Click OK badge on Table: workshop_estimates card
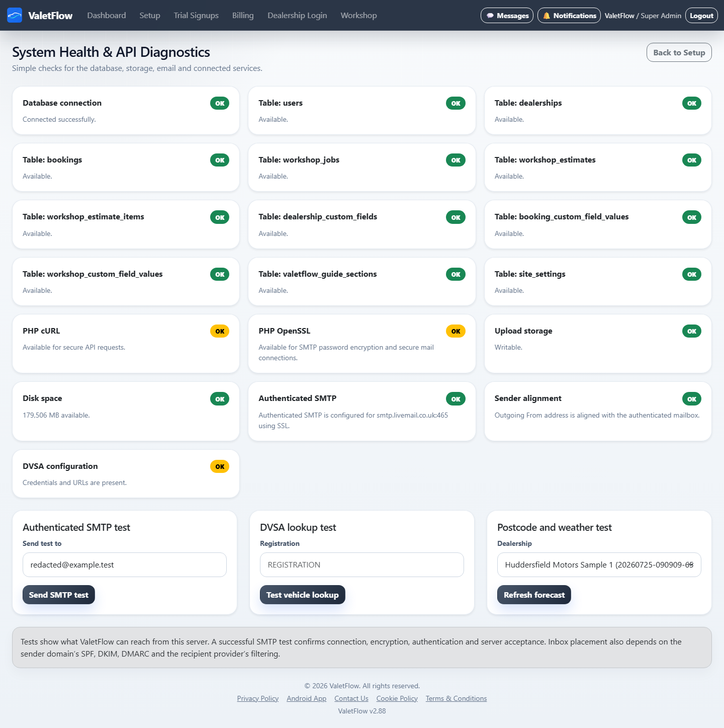 point(692,160)
